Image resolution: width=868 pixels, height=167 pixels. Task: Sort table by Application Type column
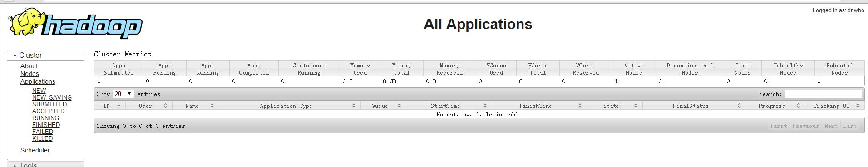point(290,106)
